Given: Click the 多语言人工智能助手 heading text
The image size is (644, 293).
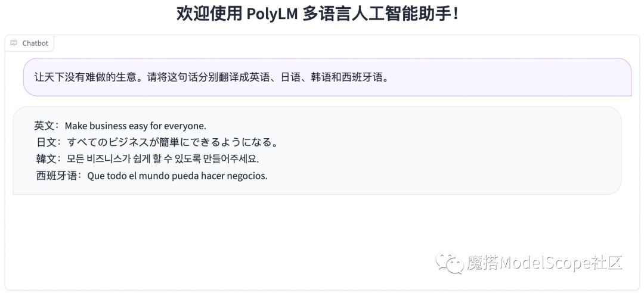Looking at the screenshot, I should coord(380,14).
